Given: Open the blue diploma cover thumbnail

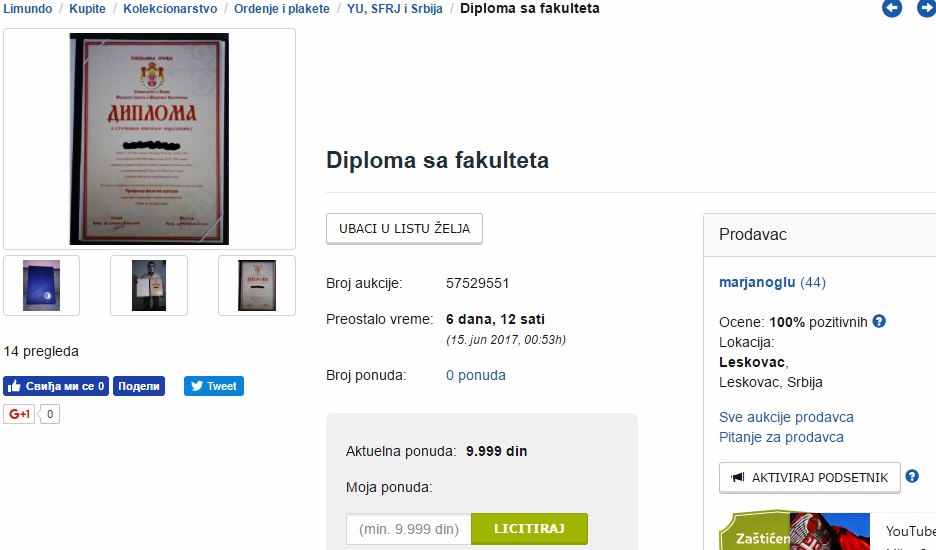Looking at the screenshot, I should 41,285.
